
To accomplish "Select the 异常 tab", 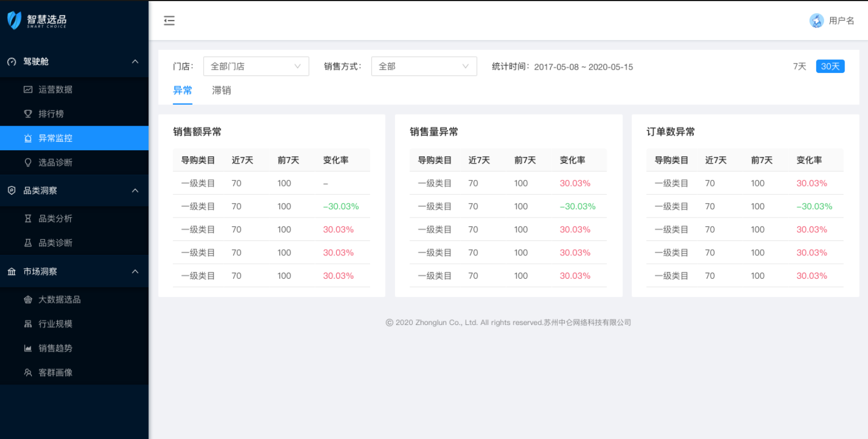I will pyautogui.click(x=183, y=91).
